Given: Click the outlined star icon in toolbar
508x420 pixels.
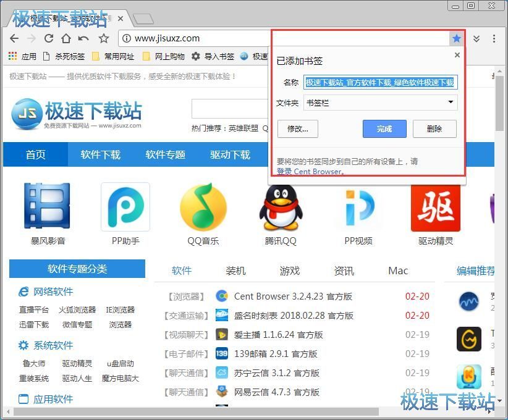Looking at the screenshot, I should click(x=104, y=38).
